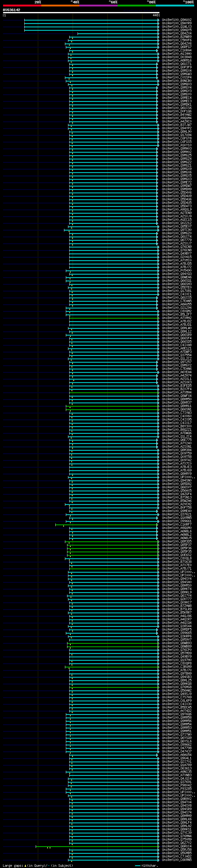Select label UniRef100_B0FT58
197x868 pixels.
(x=177, y=507)
